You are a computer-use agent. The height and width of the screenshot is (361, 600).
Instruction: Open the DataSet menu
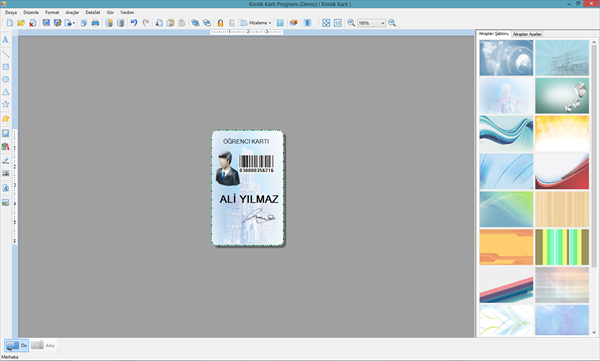pos(93,12)
